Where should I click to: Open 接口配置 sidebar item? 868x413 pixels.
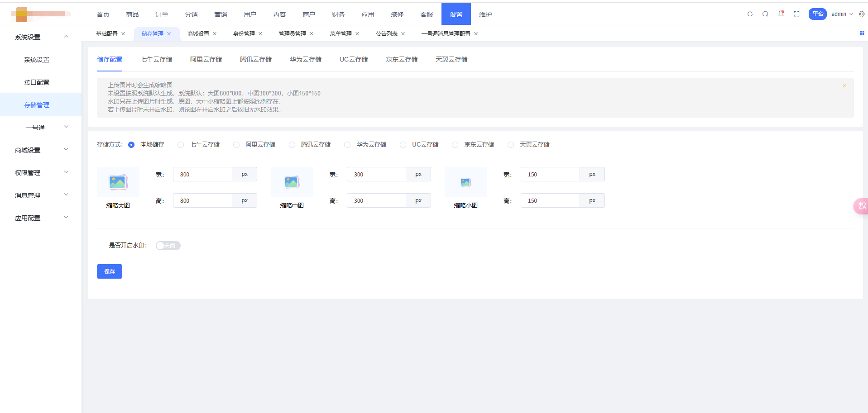(x=37, y=82)
